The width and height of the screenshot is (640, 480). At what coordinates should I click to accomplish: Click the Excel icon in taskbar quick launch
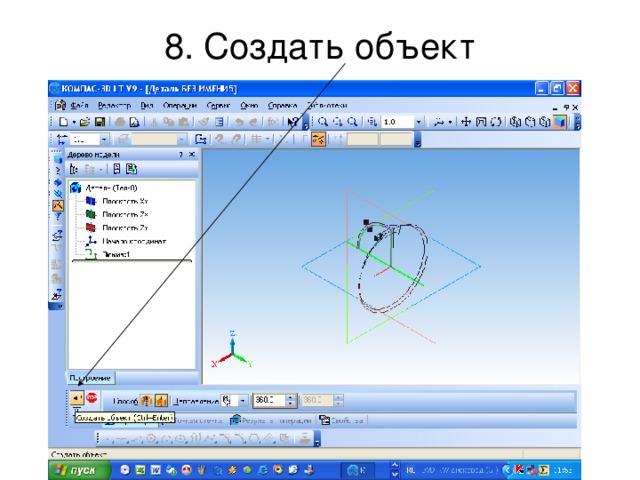tap(140, 470)
